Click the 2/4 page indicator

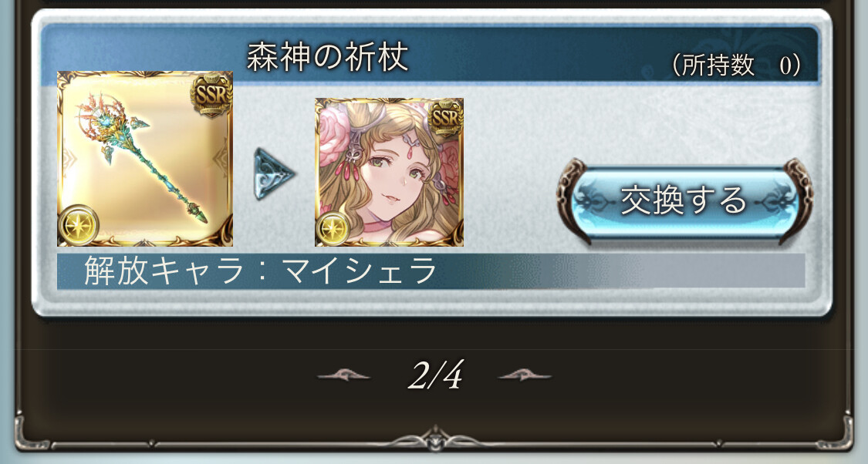click(435, 375)
